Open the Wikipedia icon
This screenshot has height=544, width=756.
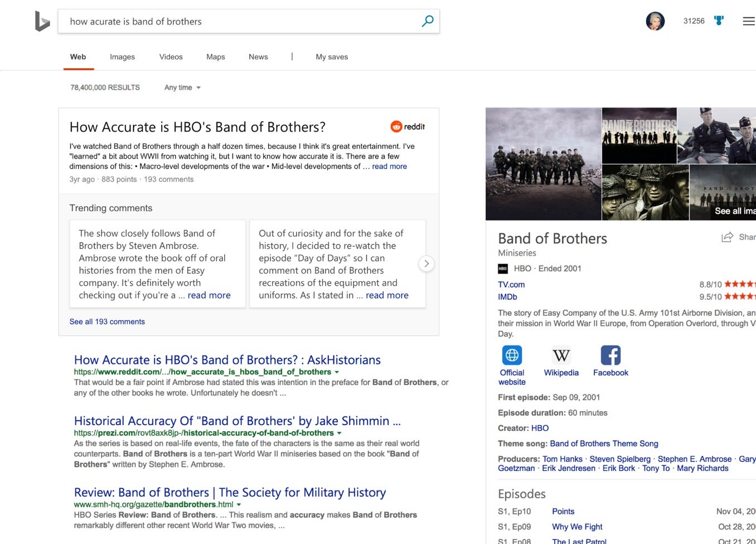tap(561, 355)
